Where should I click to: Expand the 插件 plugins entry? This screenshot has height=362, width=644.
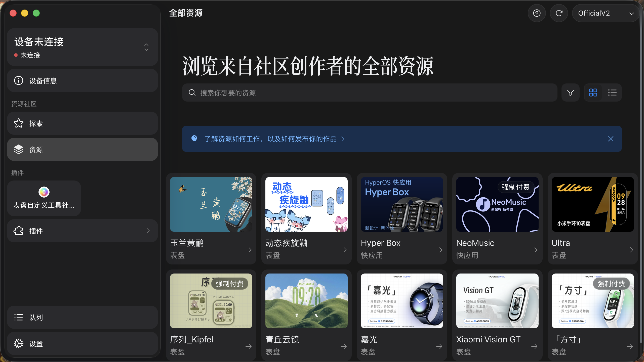[83, 231]
